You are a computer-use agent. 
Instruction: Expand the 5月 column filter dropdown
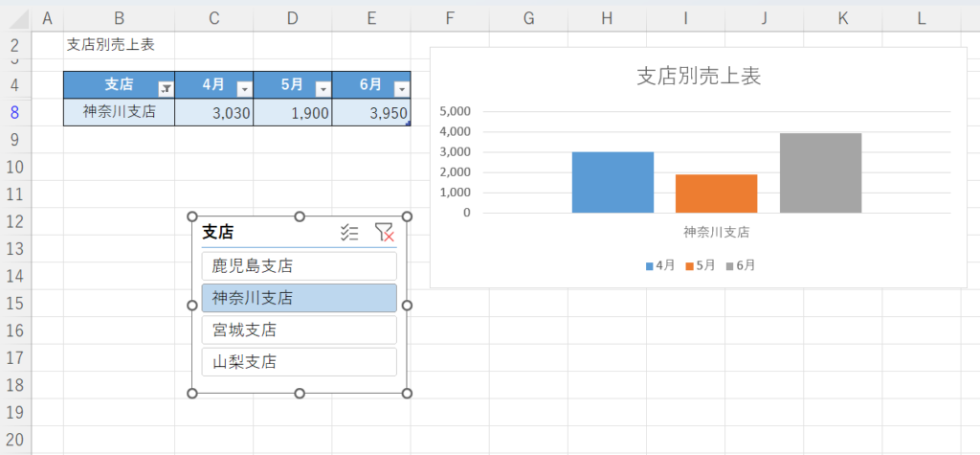(x=323, y=88)
